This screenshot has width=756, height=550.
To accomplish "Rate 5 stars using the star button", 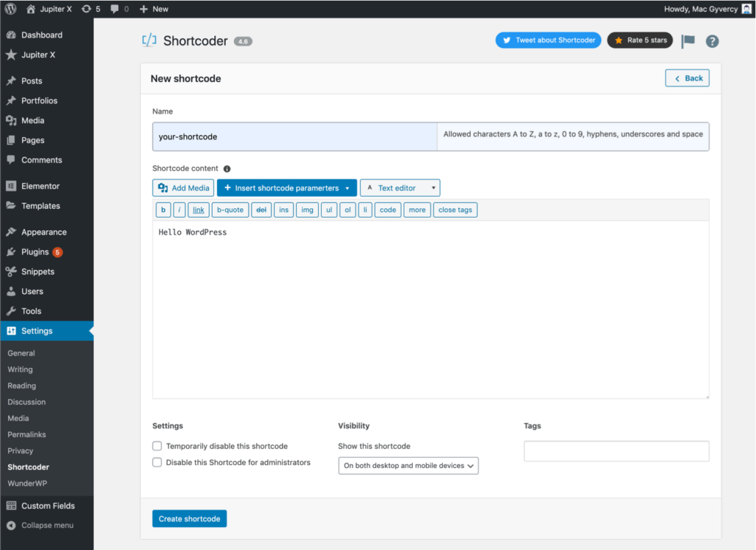I will [x=639, y=41].
